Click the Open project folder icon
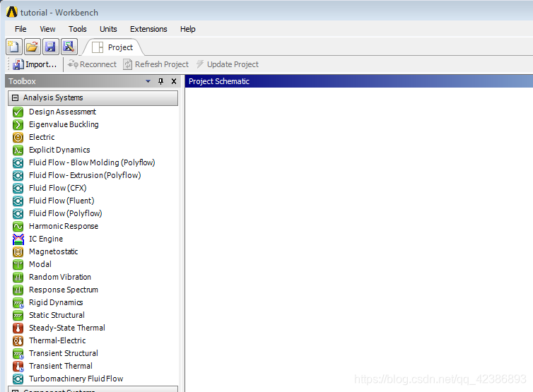533x392 pixels. (x=33, y=47)
